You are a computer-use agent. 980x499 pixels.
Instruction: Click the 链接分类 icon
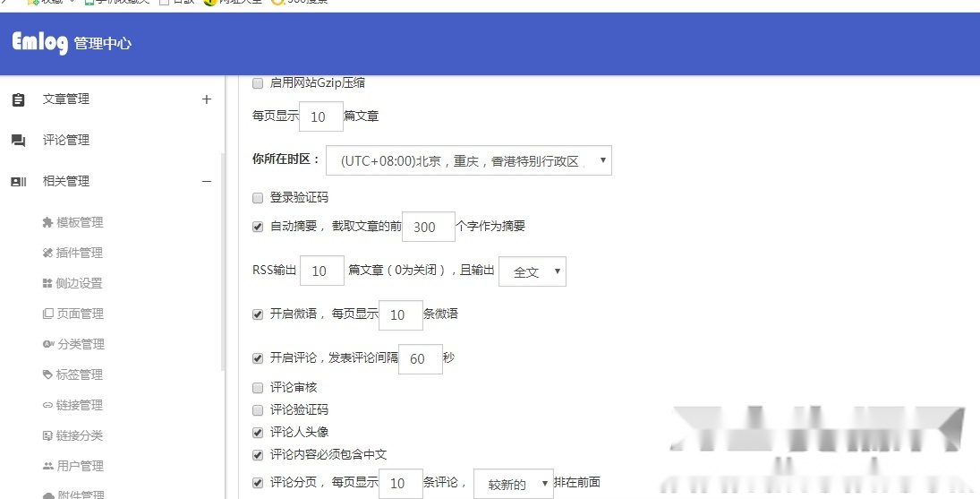point(47,436)
